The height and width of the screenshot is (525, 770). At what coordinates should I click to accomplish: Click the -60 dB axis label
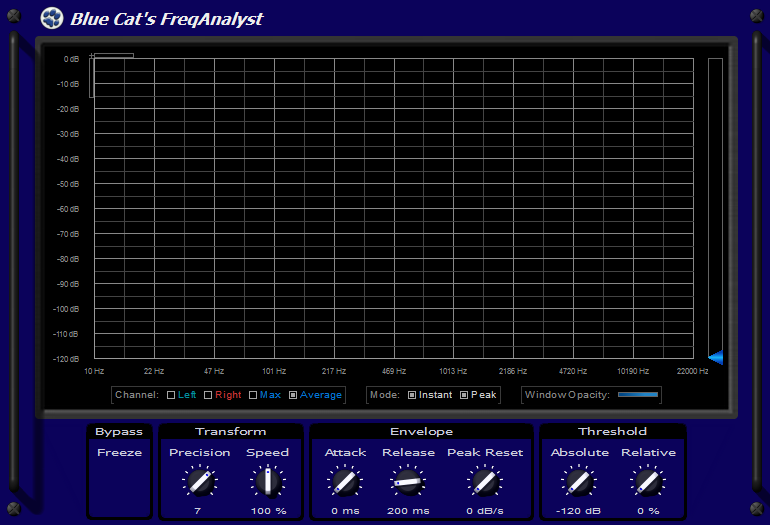pyautogui.click(x=68, y=209)
